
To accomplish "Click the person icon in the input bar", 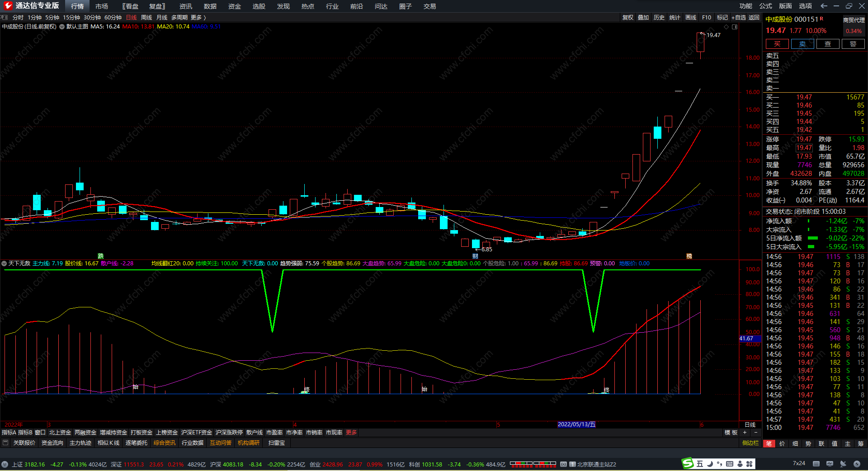I will click(740, 464).
